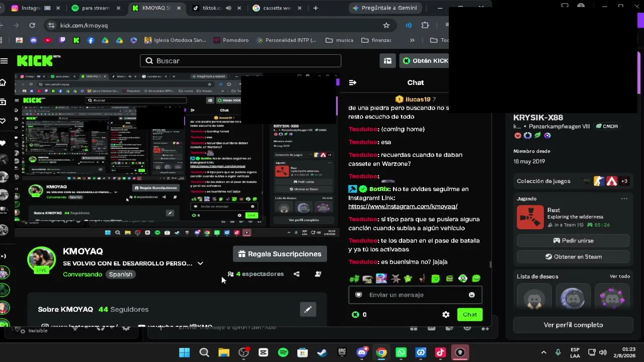Open WhatsApp from the taskbar
The height and width of the screenshot is (362, 644).
(x=401, y=352)
